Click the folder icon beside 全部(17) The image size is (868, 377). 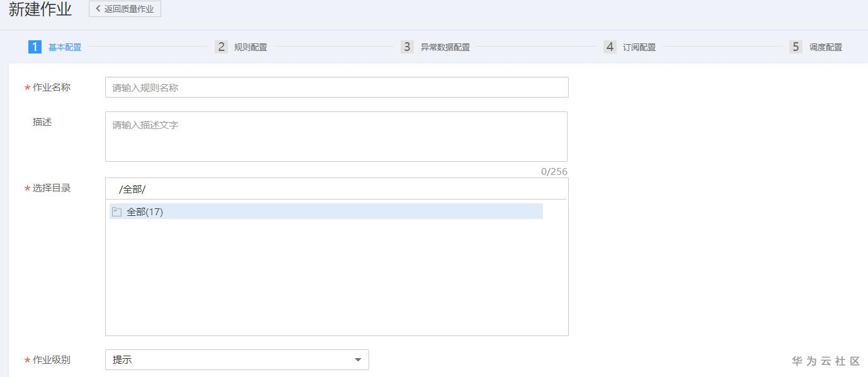pyautogui.click(x=117, y=212)
